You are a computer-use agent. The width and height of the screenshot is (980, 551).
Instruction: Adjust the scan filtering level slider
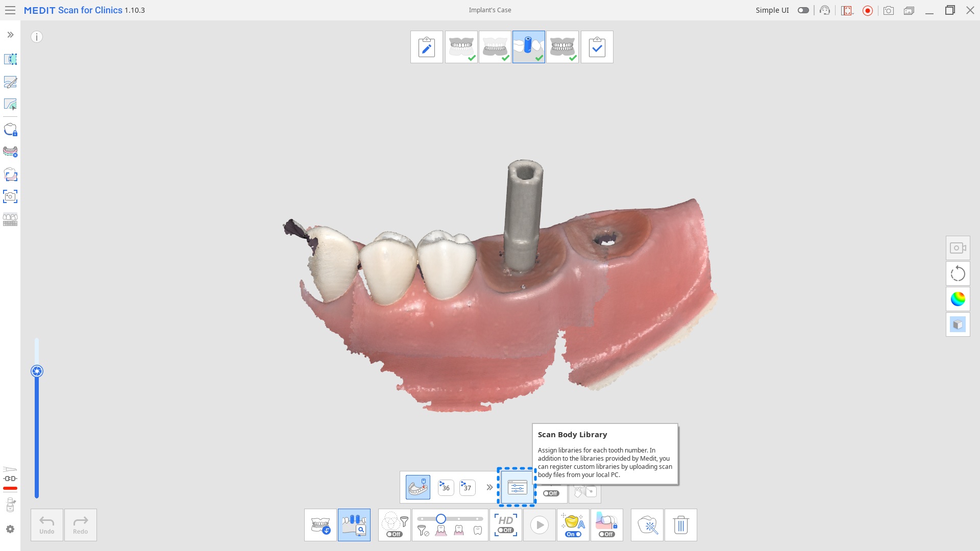(x=441, y=519)
